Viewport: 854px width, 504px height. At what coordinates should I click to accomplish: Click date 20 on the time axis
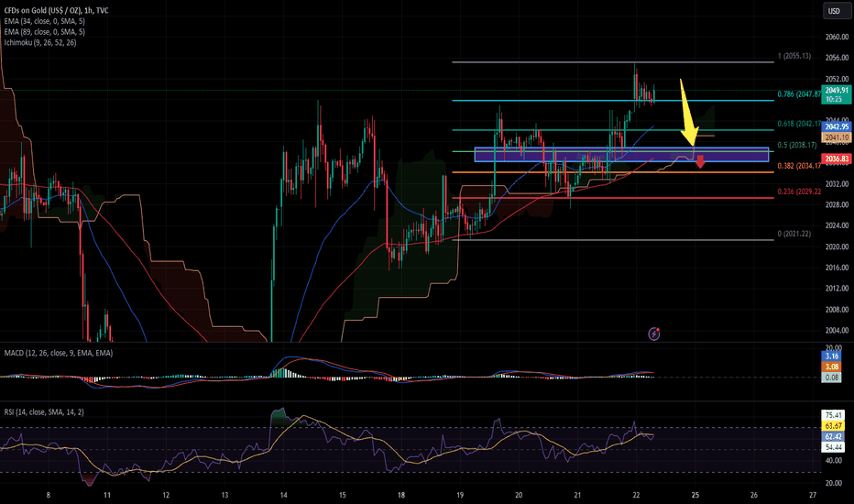519,495
